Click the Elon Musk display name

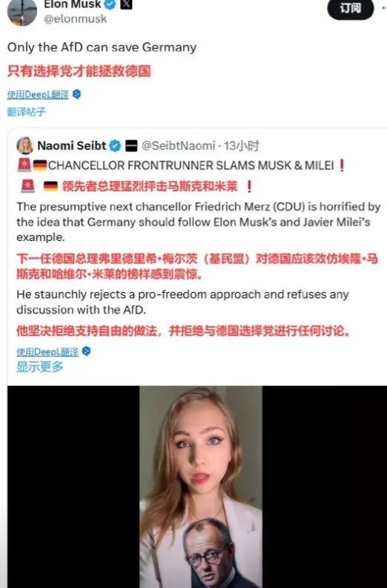(73, 4)
